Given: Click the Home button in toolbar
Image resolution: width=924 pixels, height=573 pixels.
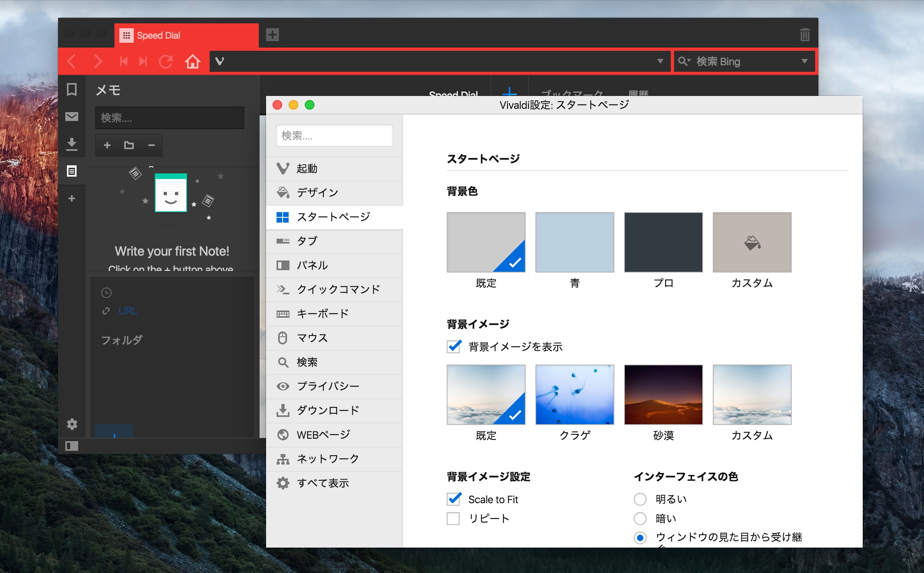Looking at the screenshot, I should 192,61.
